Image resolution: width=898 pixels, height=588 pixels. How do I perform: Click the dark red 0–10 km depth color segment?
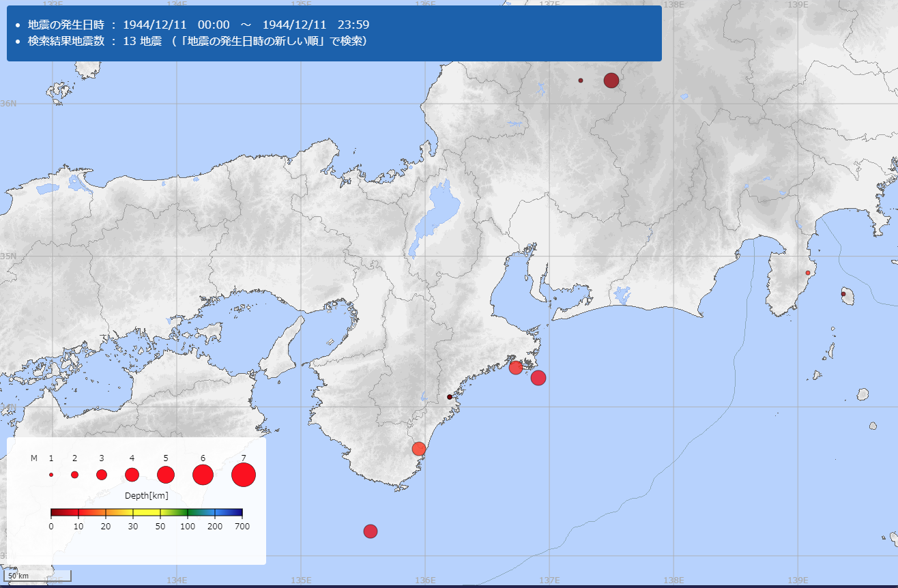click(x=65, y=512)
